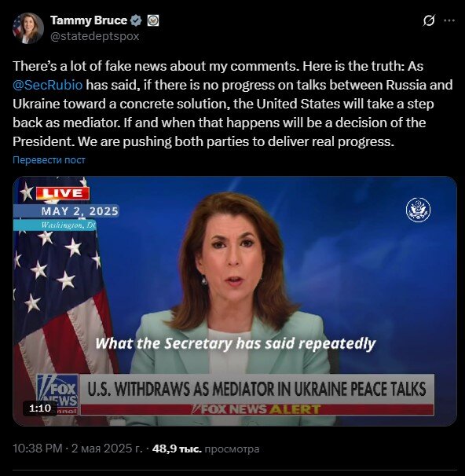Click the Tammy Bruce display name
Screen dimensions: 465x476
pos(89,20)
